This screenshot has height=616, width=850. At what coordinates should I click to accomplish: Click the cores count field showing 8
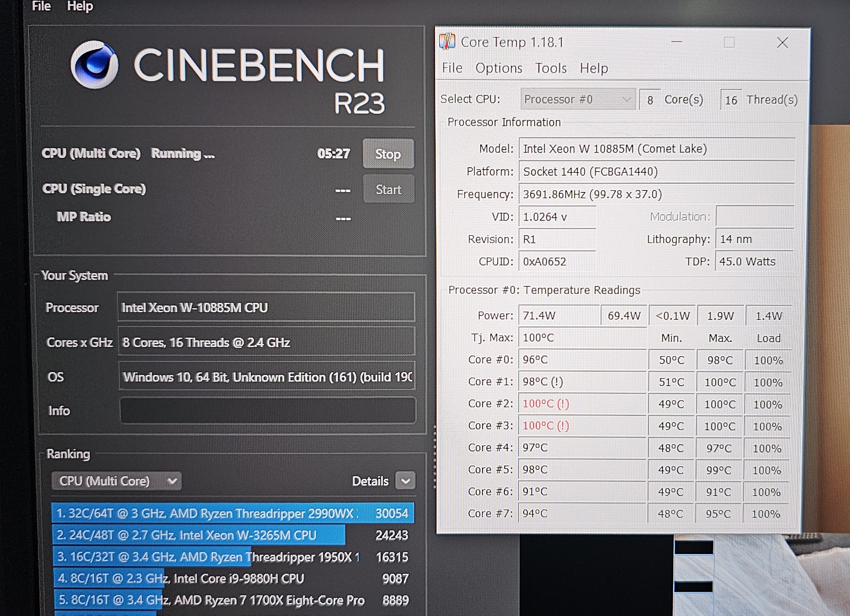[x=650, y=100]
